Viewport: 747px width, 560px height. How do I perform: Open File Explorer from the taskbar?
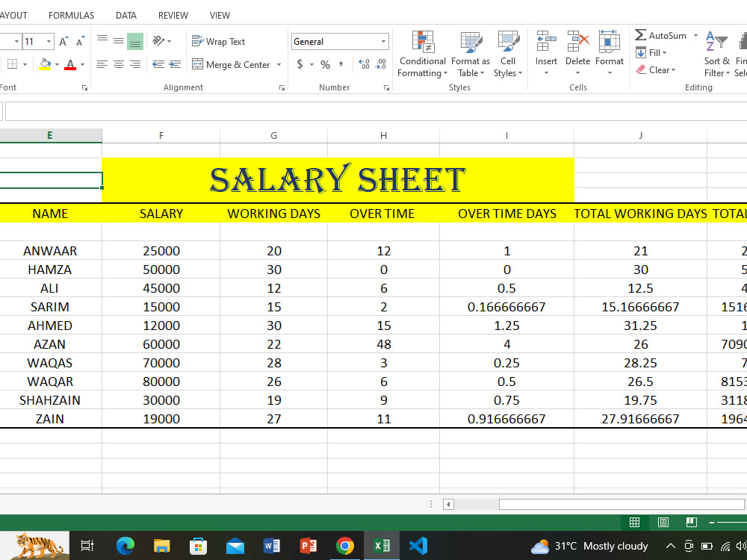161,546
